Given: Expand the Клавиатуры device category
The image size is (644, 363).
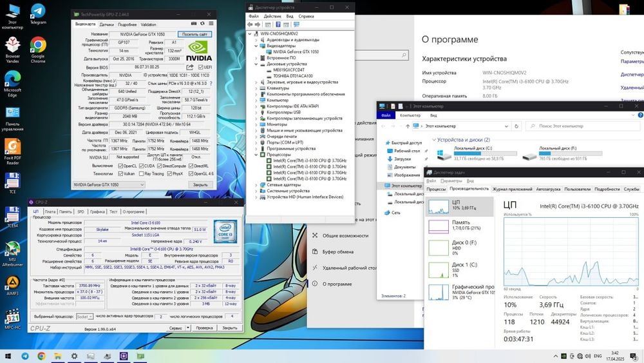Looking at the screenshot, I should [x=256, y=88].
